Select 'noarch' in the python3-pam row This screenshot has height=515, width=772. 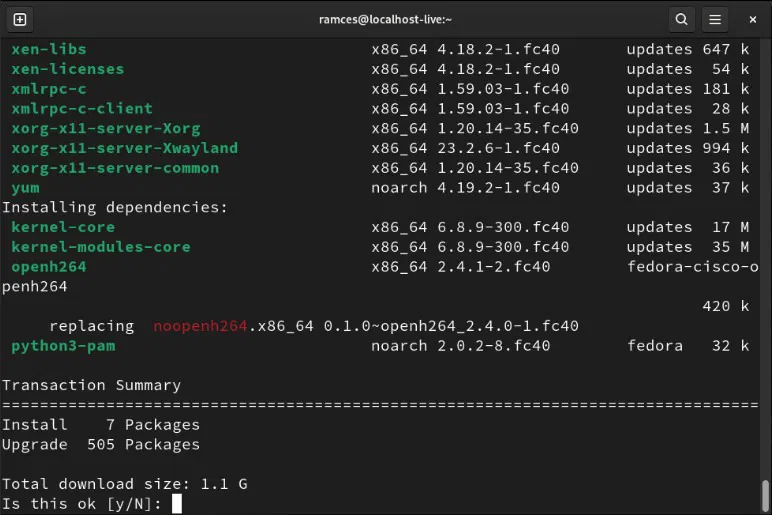click(399, 346)
